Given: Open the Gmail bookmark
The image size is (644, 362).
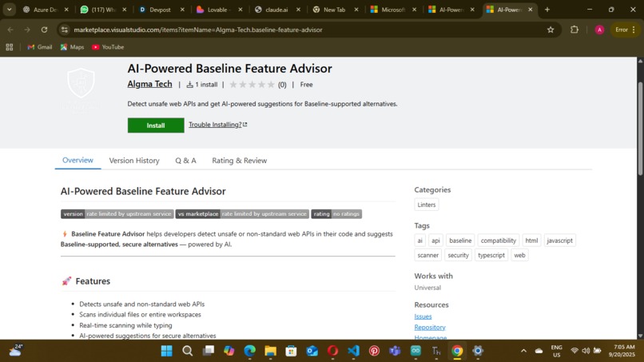Looking at the screenshot, I should click(39, 47).
